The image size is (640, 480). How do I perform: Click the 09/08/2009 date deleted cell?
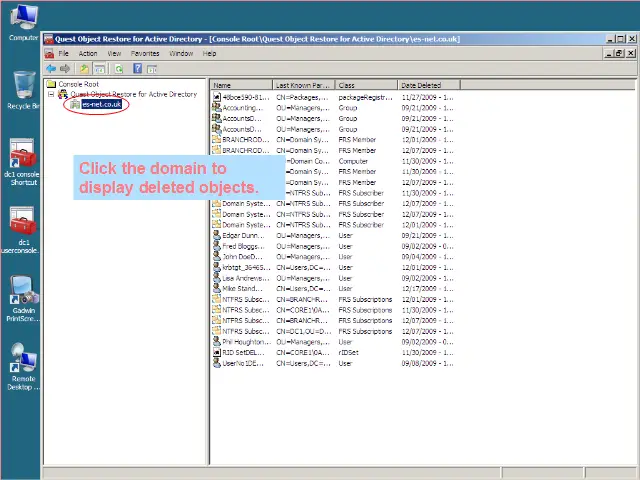click(427, 363)
